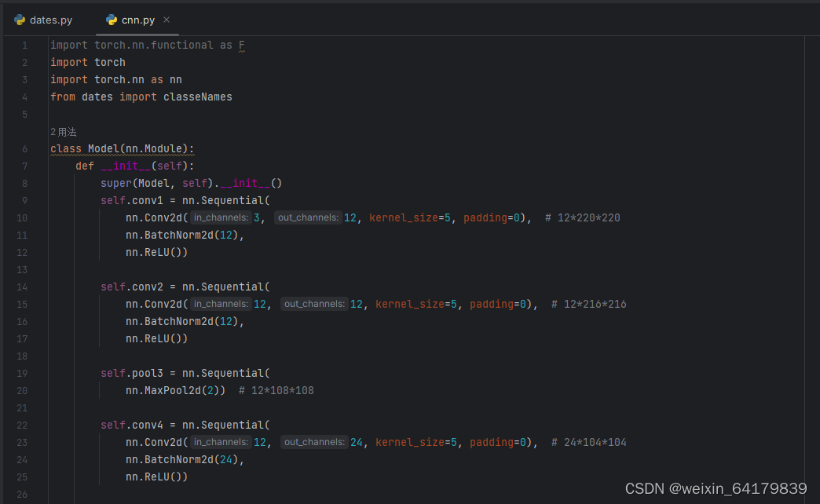
Task: Click 'padding=0' on line 15
Action: click(x=498, y=304)
